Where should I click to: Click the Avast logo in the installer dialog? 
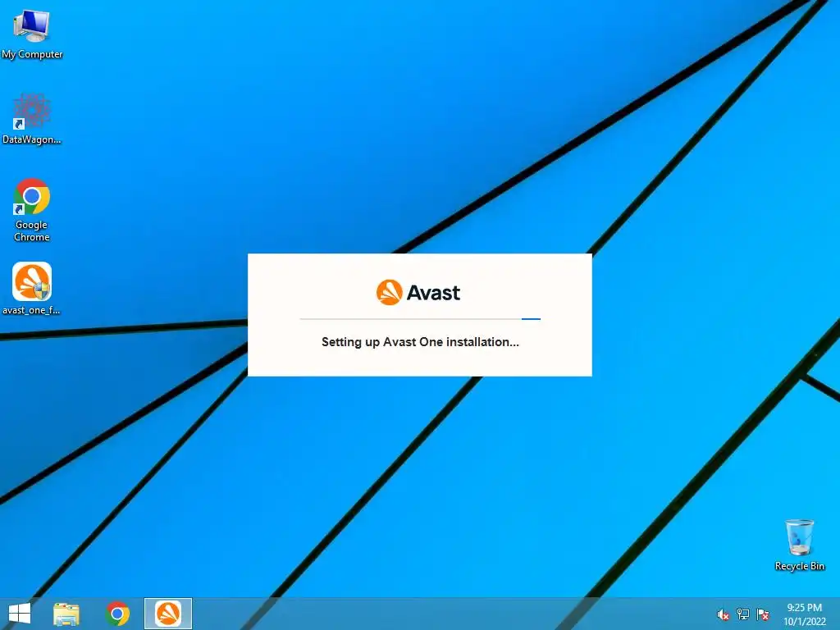point(418,293)
